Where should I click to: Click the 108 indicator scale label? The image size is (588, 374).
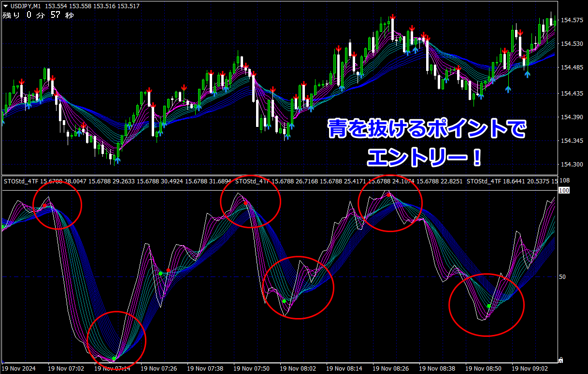564,181
